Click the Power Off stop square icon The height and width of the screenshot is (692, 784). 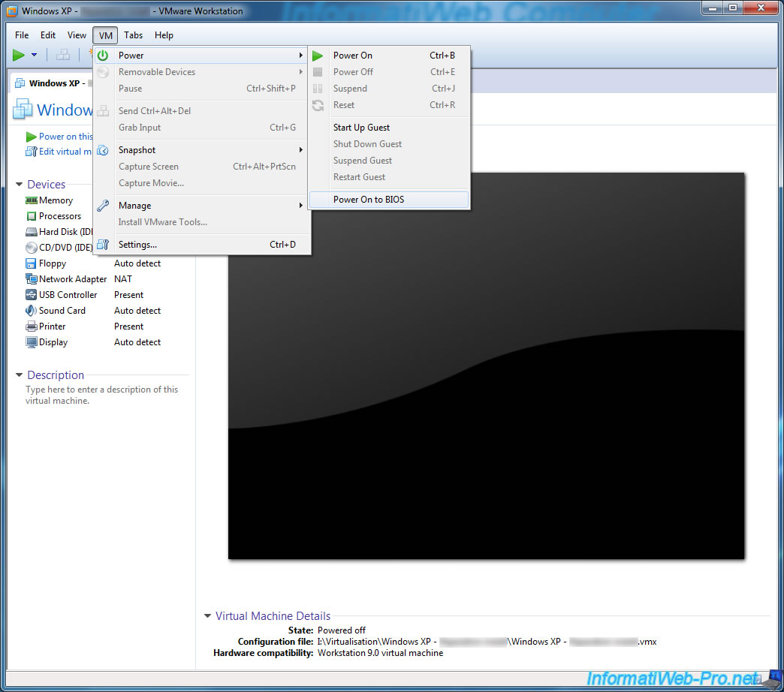tap(318, 72)
